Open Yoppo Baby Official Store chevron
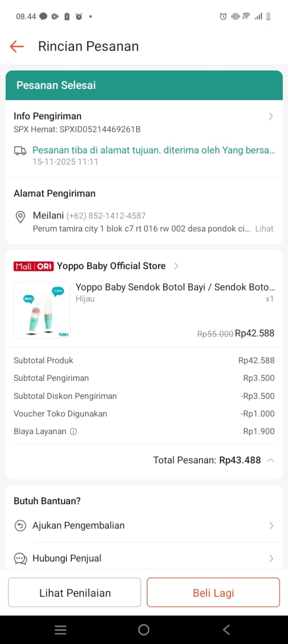 [x=176, y=266]
